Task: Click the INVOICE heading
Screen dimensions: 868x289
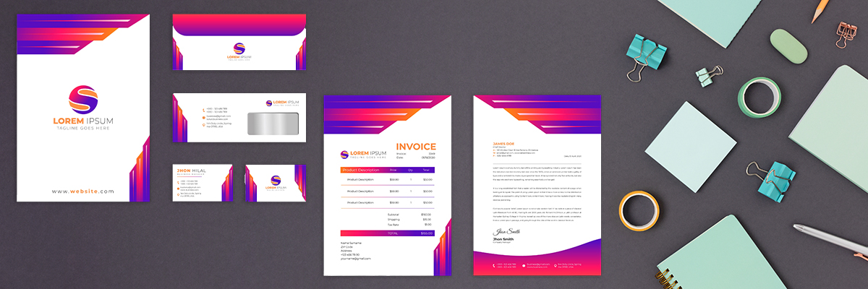Action: [416, 147]
